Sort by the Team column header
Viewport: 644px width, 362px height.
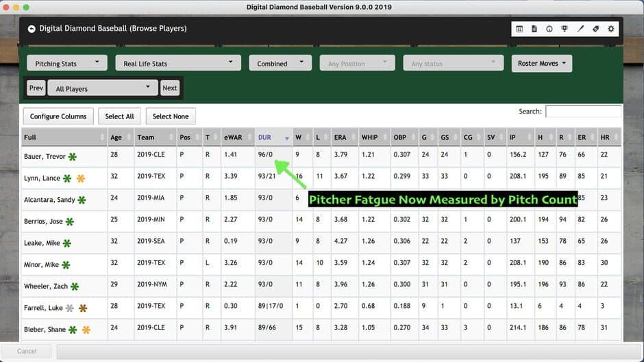coord(156,137)
